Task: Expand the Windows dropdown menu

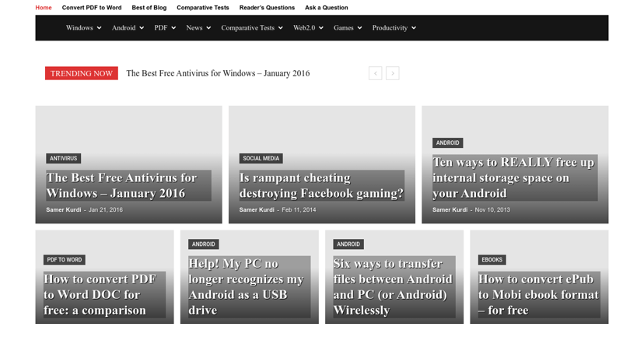Action: (x=83, y=28)
